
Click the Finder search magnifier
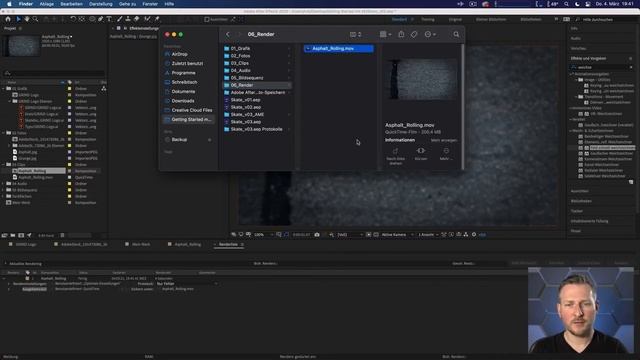click(456, 34)
